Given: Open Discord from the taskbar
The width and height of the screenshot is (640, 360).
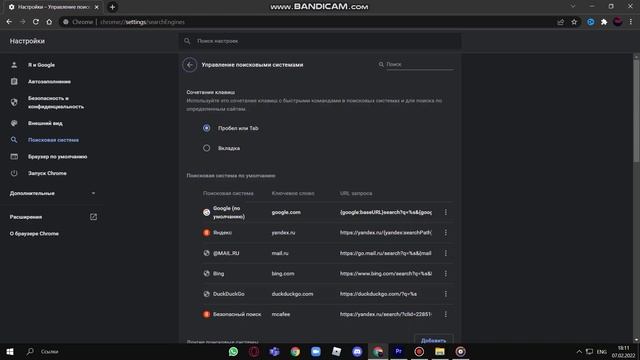Looking at the screenshot, I should 357,351.
